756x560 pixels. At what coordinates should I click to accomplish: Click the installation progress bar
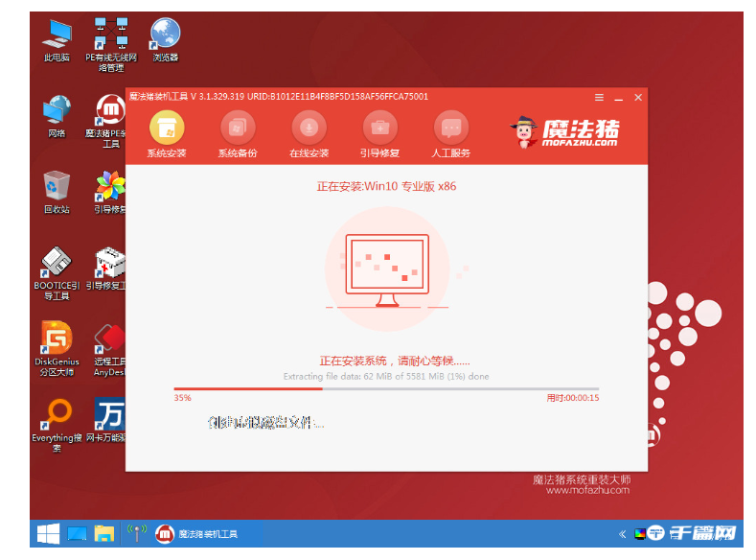coord(386,388)
